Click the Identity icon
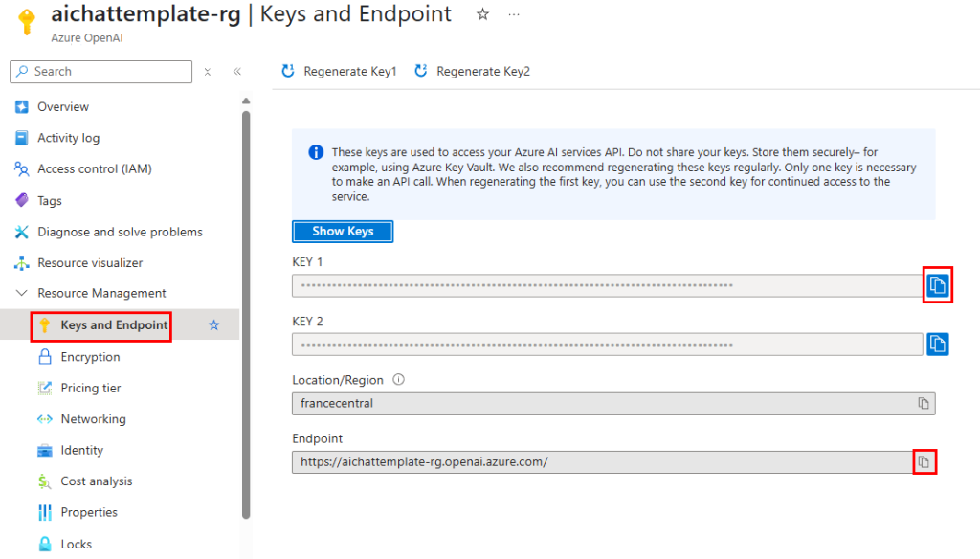This screenshot has width=980, height=559. [45, 450]
